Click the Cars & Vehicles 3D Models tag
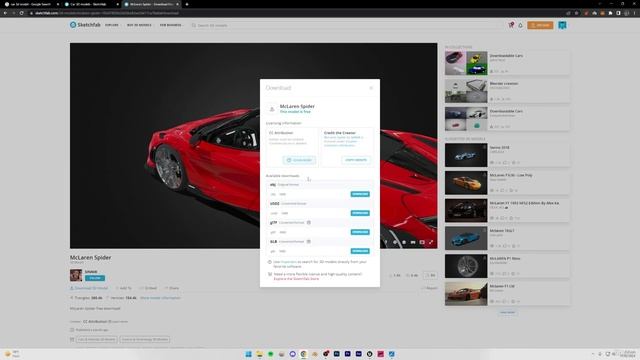This screenshot has height=360, width=640. point(97,339)
